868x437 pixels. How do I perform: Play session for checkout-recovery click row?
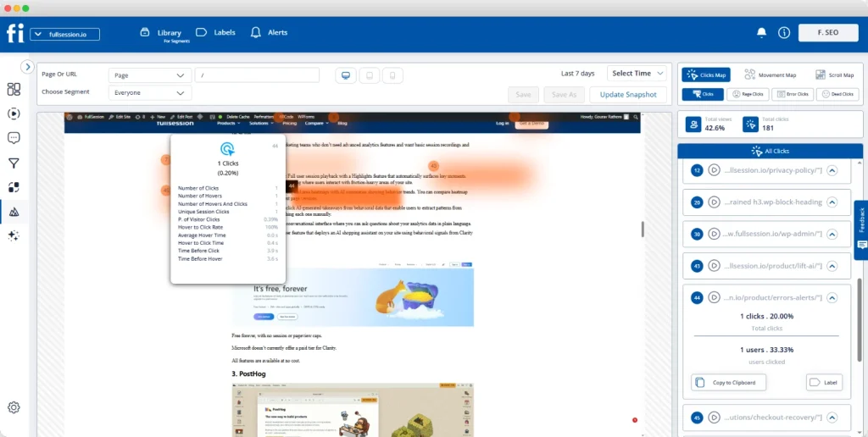714,417
